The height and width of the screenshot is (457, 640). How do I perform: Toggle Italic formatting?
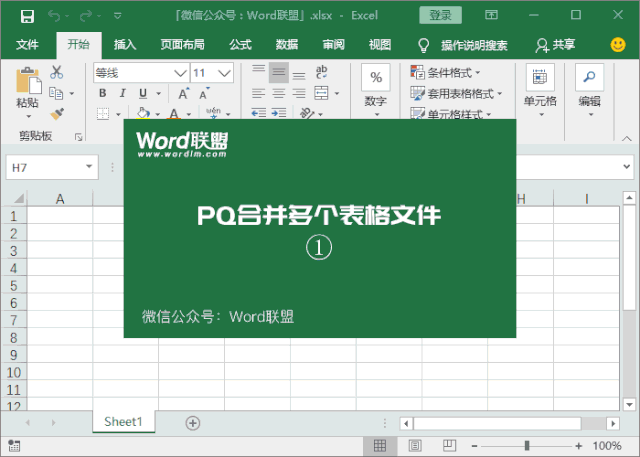tap(122, 93)
